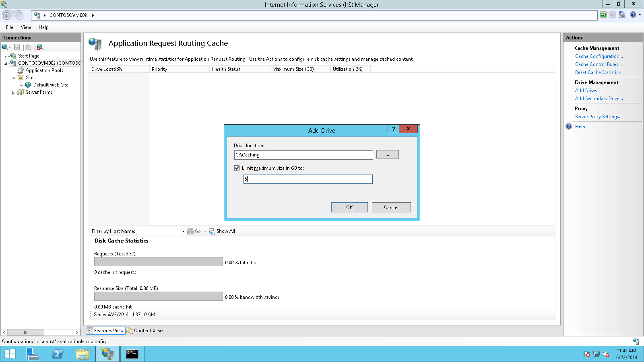The image size is (644, 362).
Task: Click the Start Page tree icon
Action: pyautogui.click(x=13, y=56)
